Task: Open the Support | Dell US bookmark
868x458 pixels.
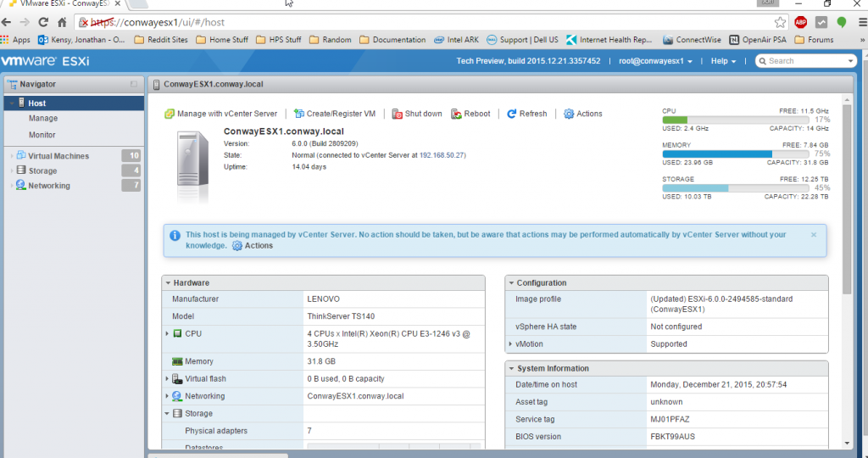Action: (x=522, y=40)
